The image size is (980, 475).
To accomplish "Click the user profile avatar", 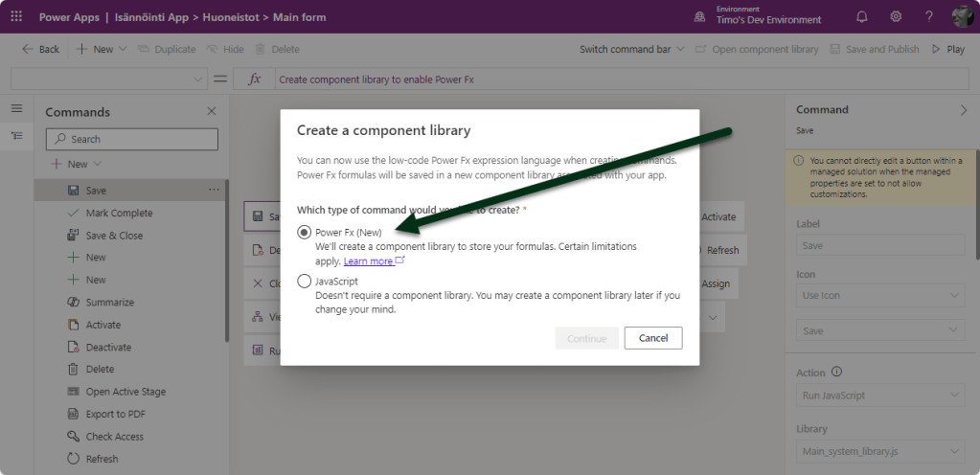I will (x=962, y=16).
